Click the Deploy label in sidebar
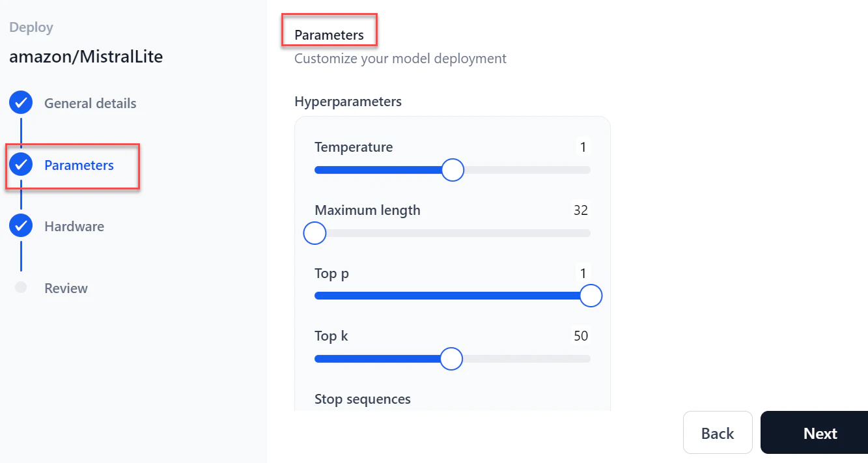The height and width of the screenshot is (463, 868). pos(30,27)
